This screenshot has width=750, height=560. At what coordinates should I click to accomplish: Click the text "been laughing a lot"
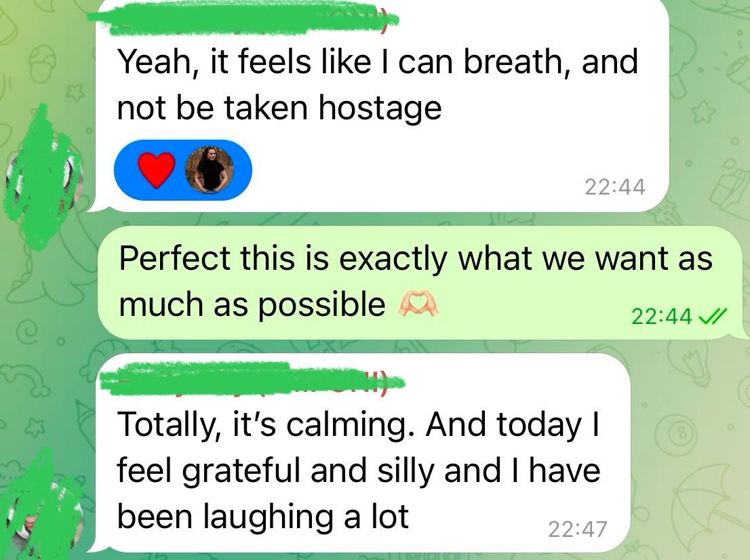click(263, 517)
